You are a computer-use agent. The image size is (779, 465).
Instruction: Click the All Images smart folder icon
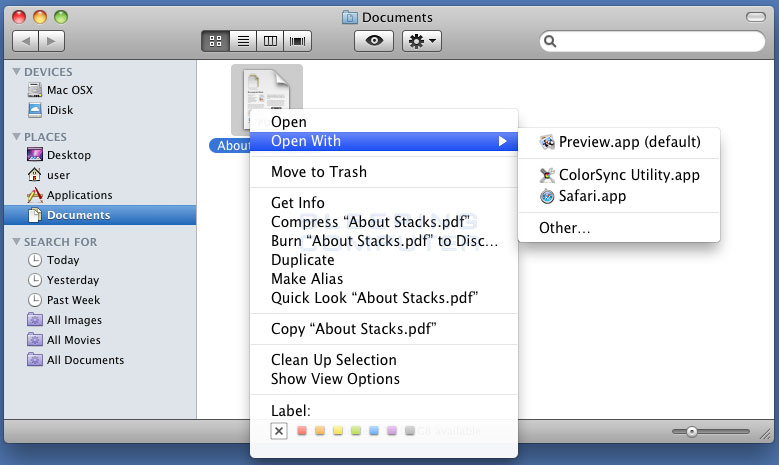(35, 319)
